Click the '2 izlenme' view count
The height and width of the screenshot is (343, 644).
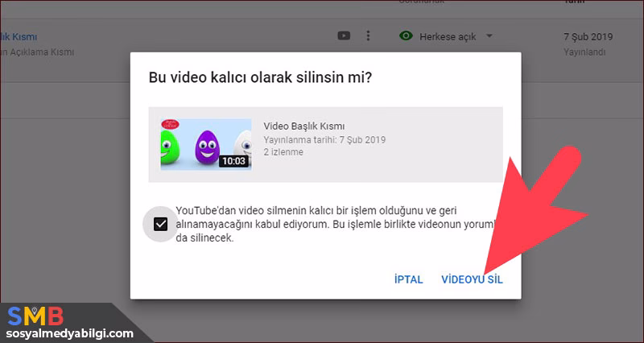(x=283, y=152)
